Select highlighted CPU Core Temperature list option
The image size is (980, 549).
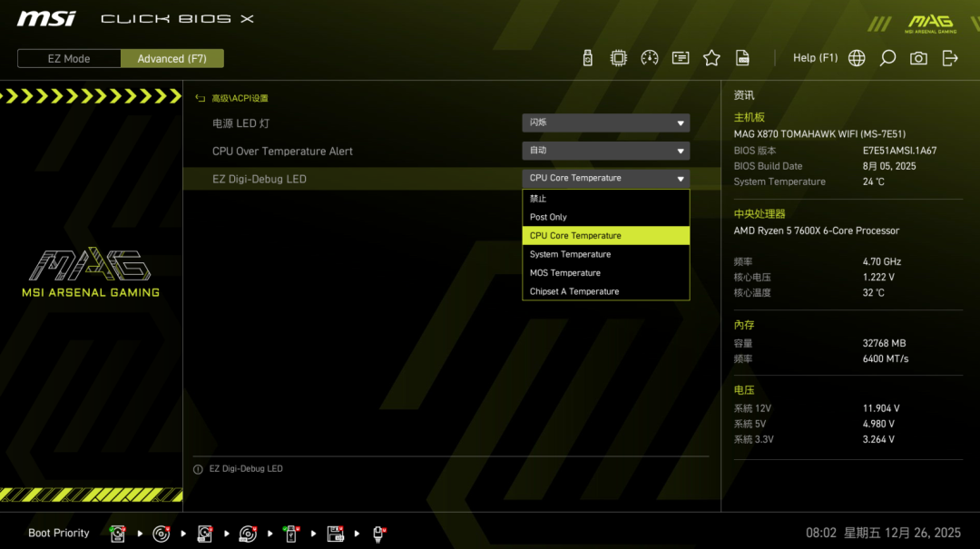(x=605, y=236)
